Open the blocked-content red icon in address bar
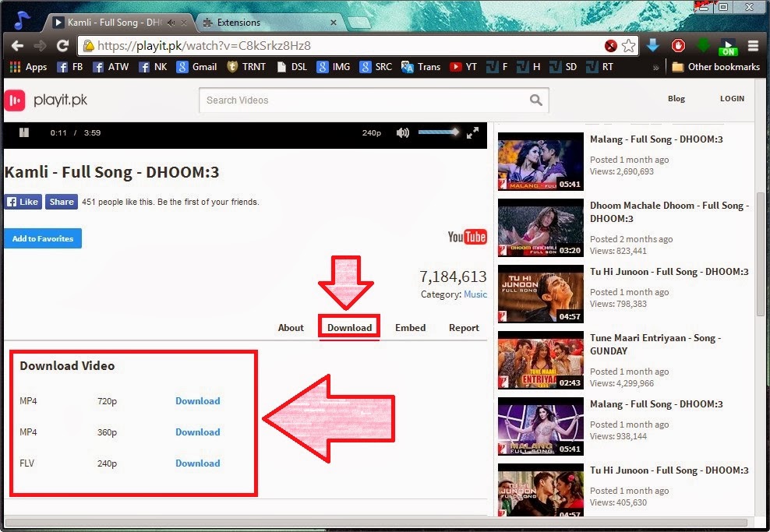 [x=610, y=46]
